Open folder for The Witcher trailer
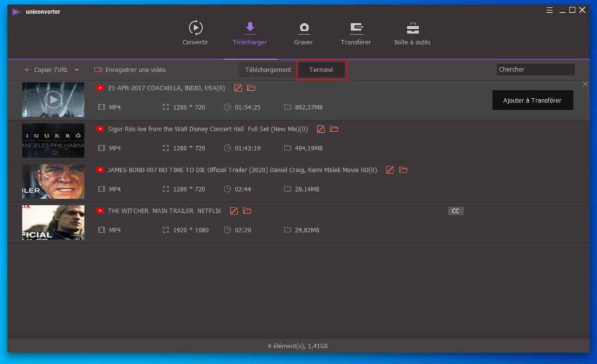This screenshot has width=597, height=364. click(247, 211)
